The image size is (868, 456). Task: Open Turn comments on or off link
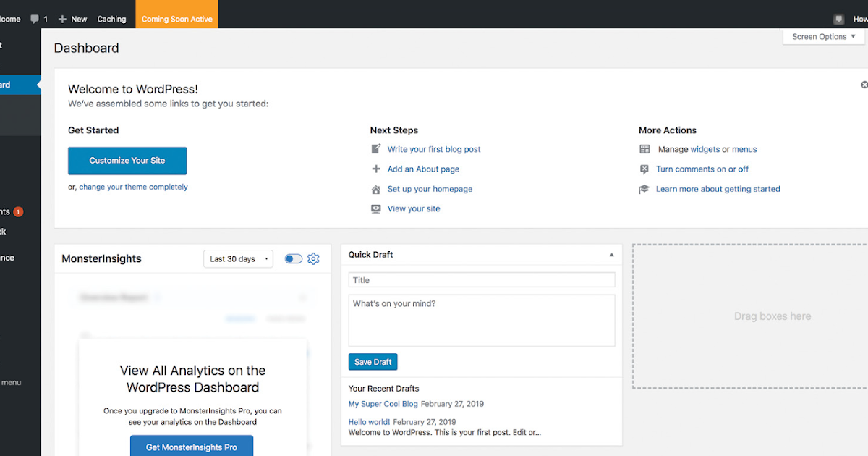(x=702, y=169)
